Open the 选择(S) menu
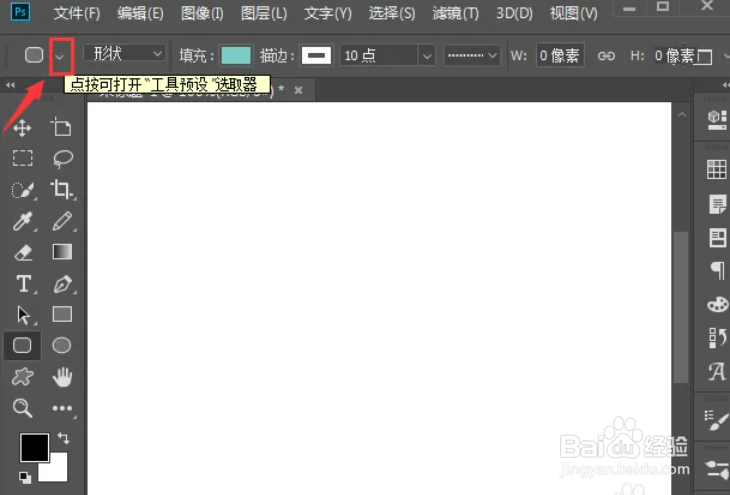Viewport: 730px width, 495px height. 392,14
